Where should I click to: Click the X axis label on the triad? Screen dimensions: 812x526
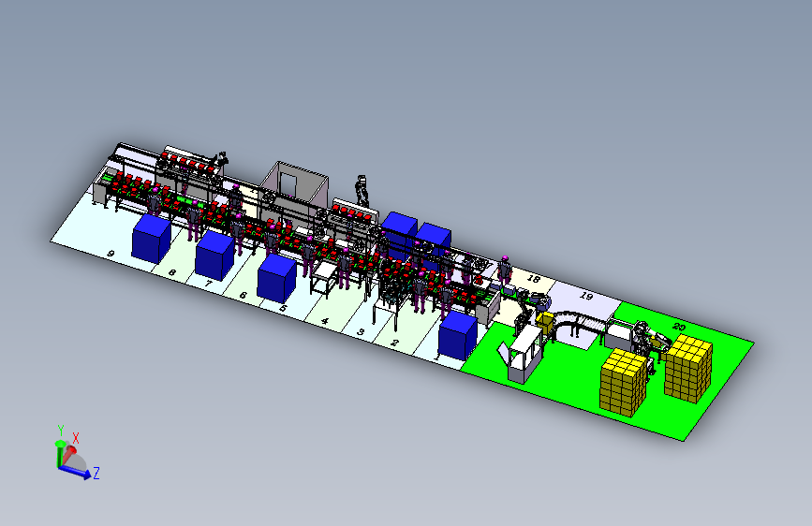pyautogui.click(x=76, y=438)
